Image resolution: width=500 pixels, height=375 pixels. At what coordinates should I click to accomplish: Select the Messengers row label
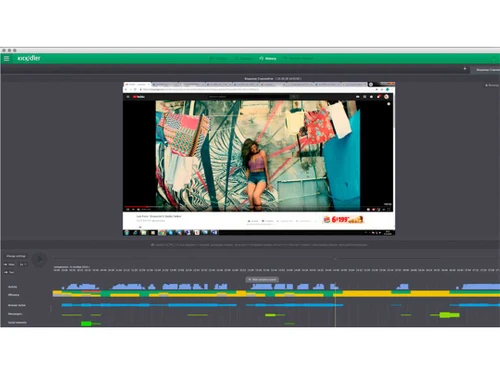pos(15,314)
